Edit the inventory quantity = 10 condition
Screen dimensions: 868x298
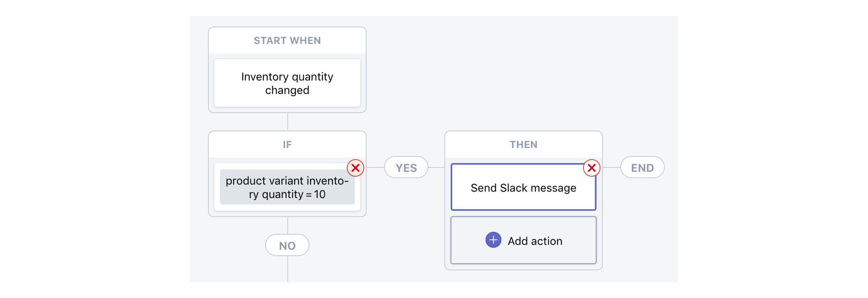tap(287, 188)
